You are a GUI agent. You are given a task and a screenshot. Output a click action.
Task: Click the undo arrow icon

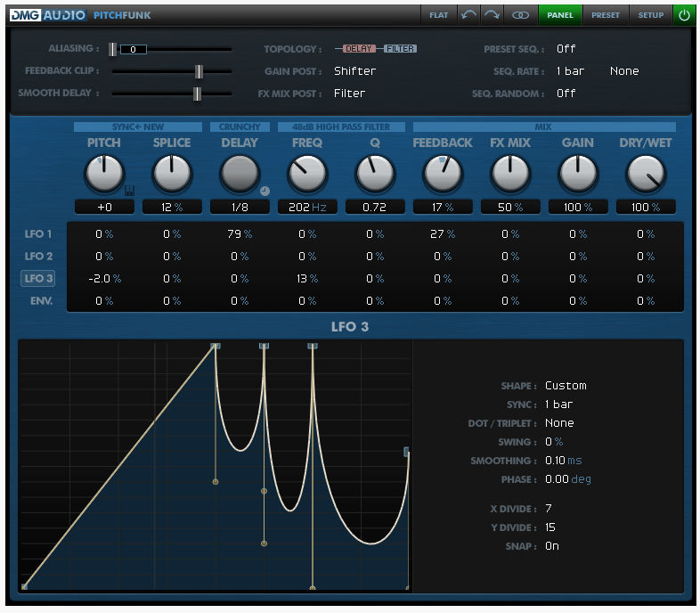468,15
